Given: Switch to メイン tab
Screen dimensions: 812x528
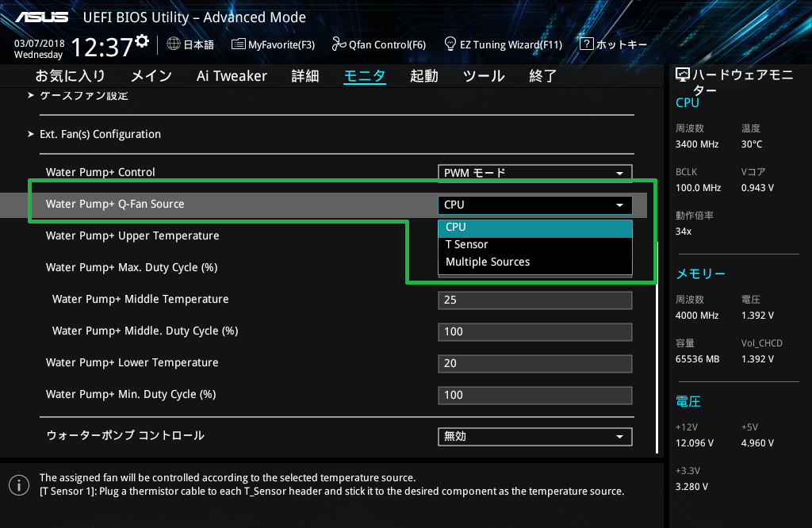Looking at the screenshot, I should coord(151,76).
